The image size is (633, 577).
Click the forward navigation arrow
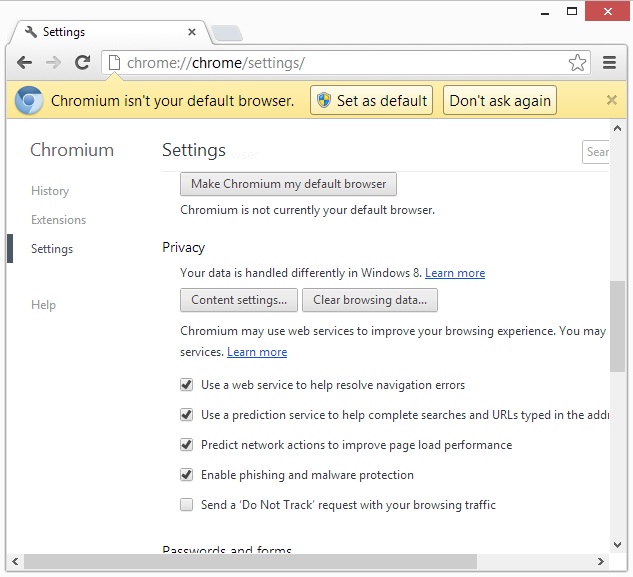coord(54,63)
